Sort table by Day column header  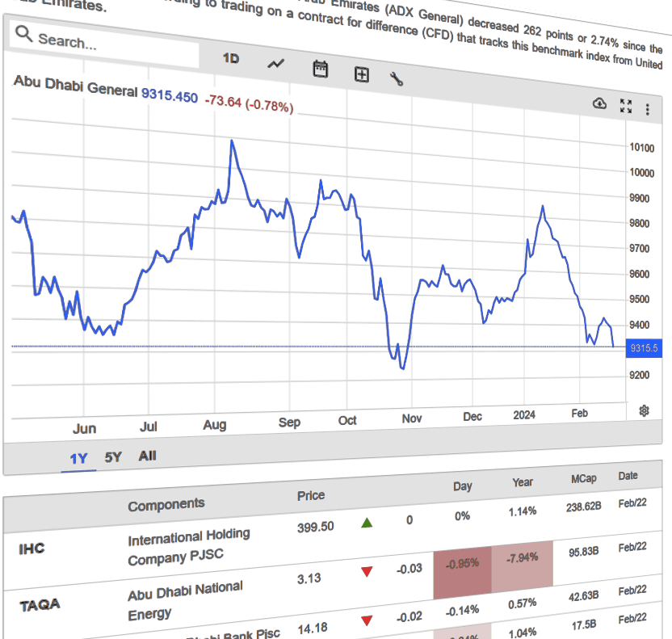click(x=463, y=486)
